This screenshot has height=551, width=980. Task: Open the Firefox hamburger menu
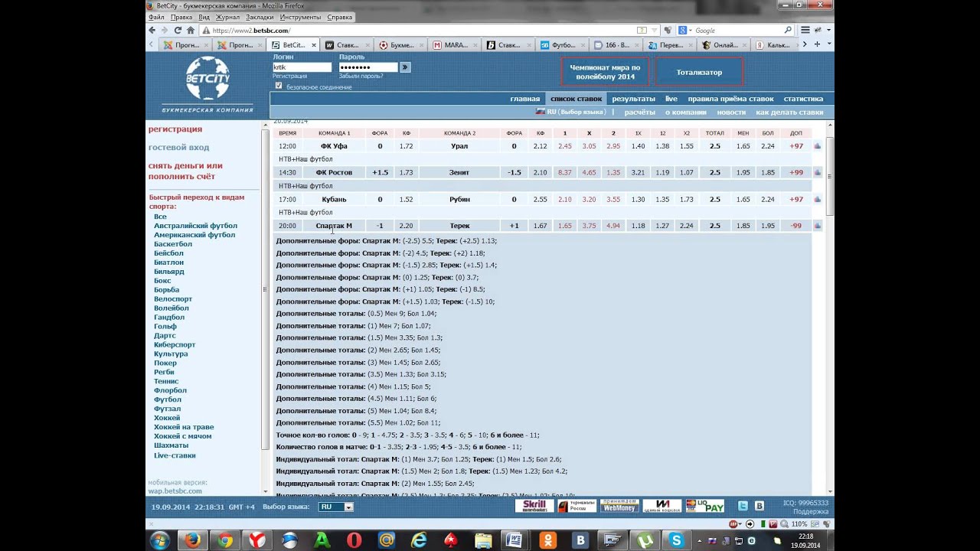pos(805,31)
